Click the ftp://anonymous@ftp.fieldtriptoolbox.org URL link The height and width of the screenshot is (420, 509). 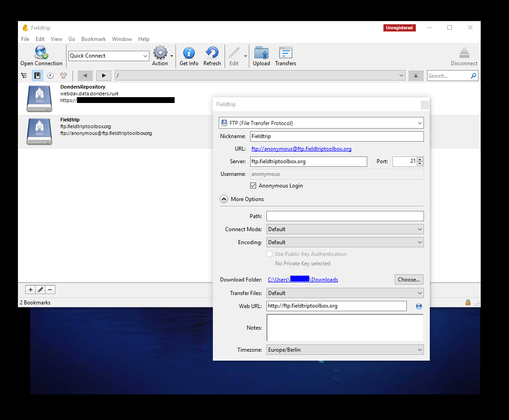pyautogui.click(x=301, y=149)
